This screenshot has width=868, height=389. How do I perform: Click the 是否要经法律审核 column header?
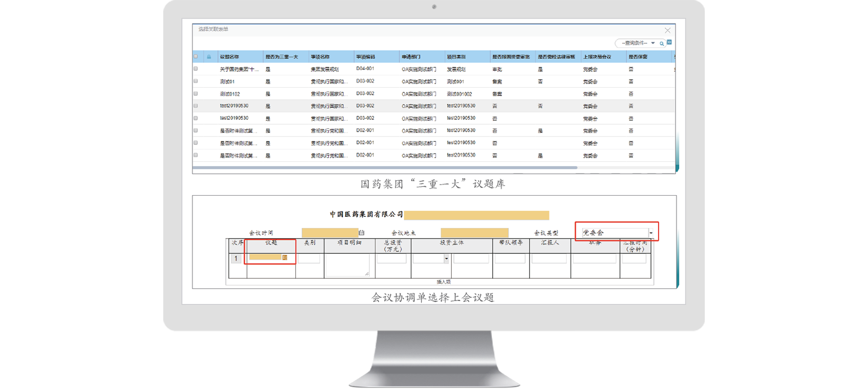pos(556,57)
